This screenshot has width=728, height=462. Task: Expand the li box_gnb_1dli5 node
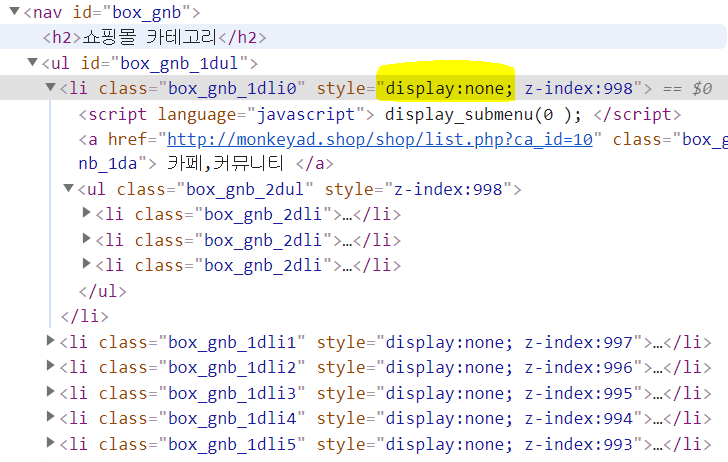click(x=51, y=442)
